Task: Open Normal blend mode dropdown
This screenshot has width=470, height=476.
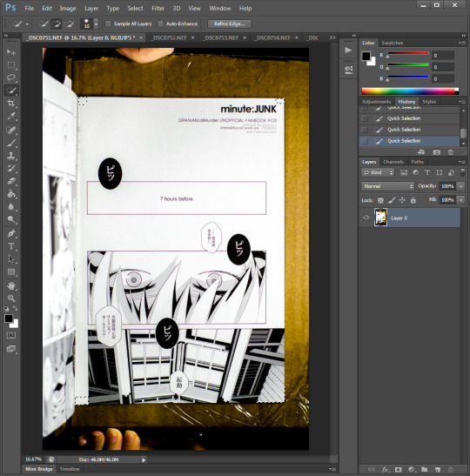Action: pyautogui.click(x=387, y=186)
